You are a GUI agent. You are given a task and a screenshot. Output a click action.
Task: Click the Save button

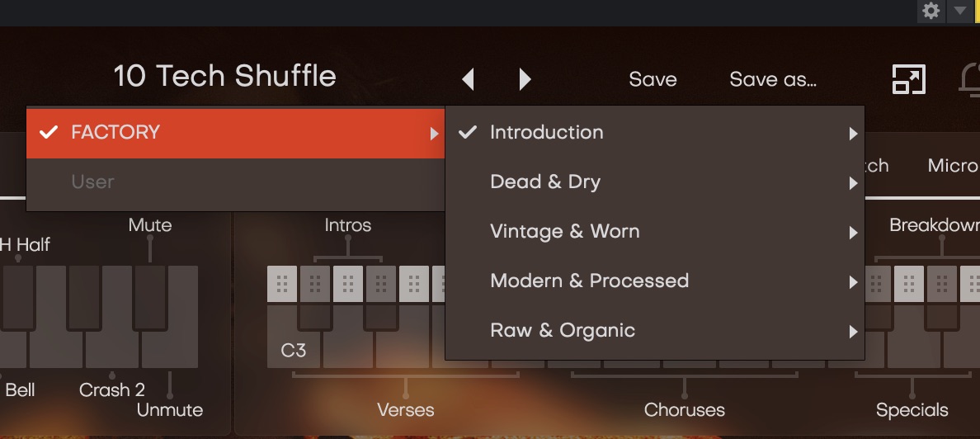653,79
